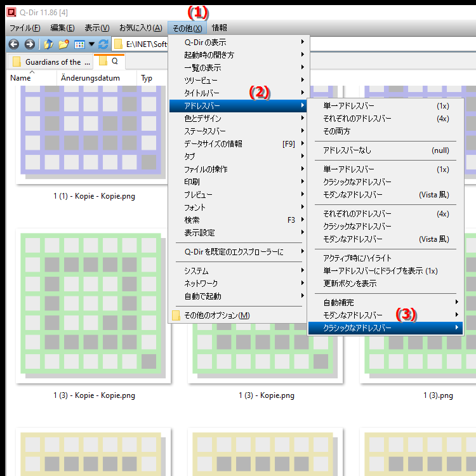Screen dimensions: 476x476
Task: Expand the ツリービュー submenu
Action: click(238, 81)
